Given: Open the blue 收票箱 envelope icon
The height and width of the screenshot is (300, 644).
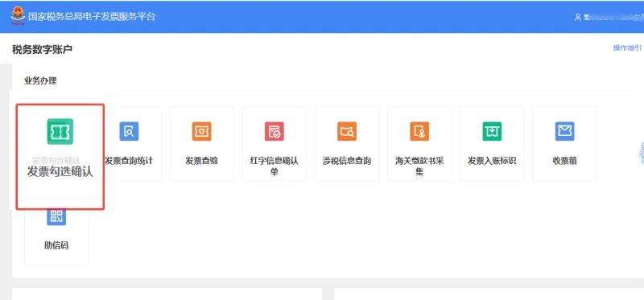Looking at the screenshot, I should click(565, 131).
